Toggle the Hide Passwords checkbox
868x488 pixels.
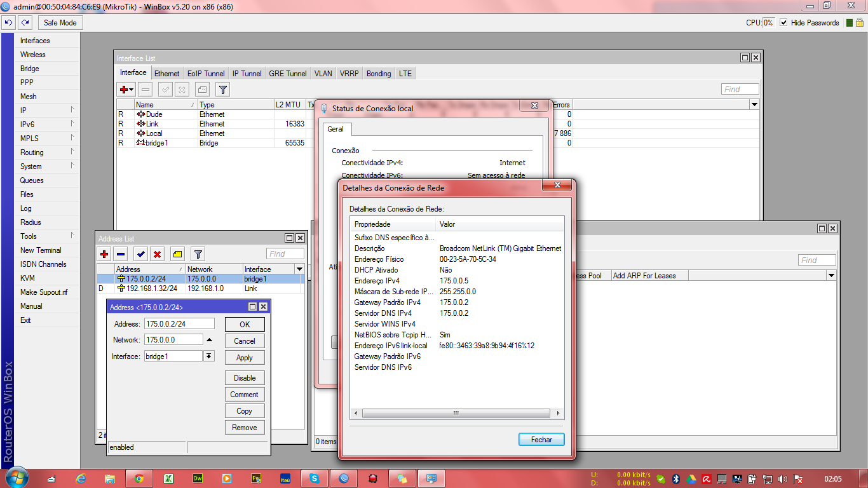[x=783, y=23]
